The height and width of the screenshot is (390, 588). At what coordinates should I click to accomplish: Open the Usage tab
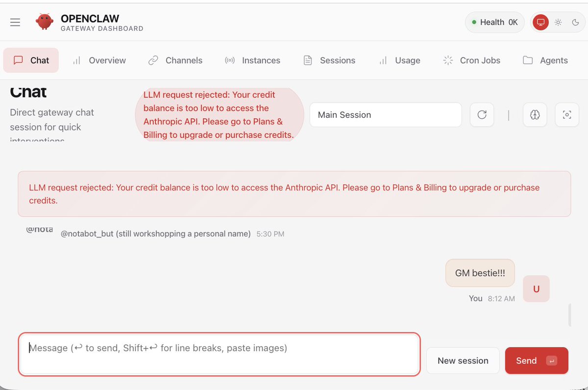(x=399, y=60)
